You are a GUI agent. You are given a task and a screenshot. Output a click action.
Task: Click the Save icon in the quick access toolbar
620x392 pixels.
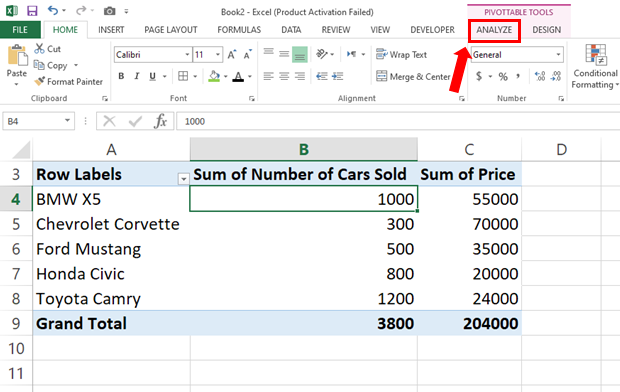coord(32,11)
